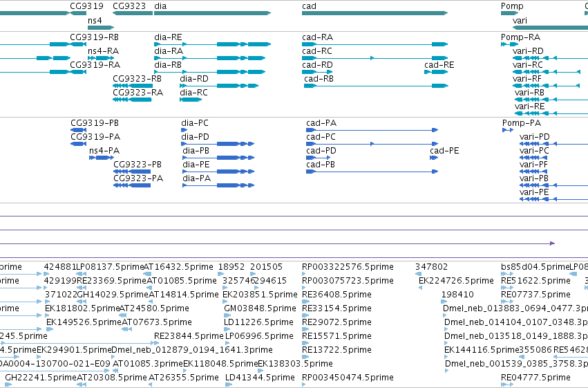Click protein Pomp-PA
Screen dimensions: 588x388
click(x=522, y=123)
